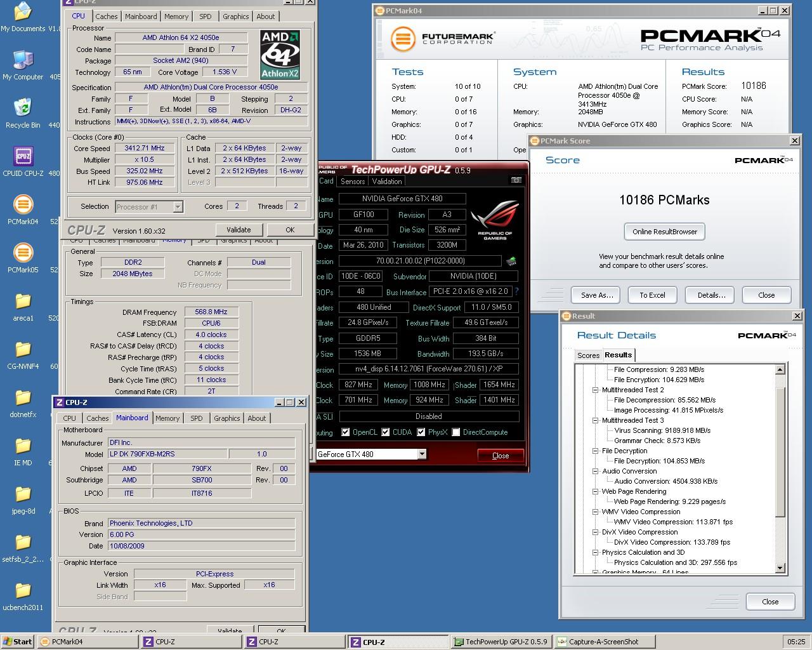The width and height of the screenshot is (812, 650).
Task: Open Recycle Bin desktop icon
Action: click(23, 114)
